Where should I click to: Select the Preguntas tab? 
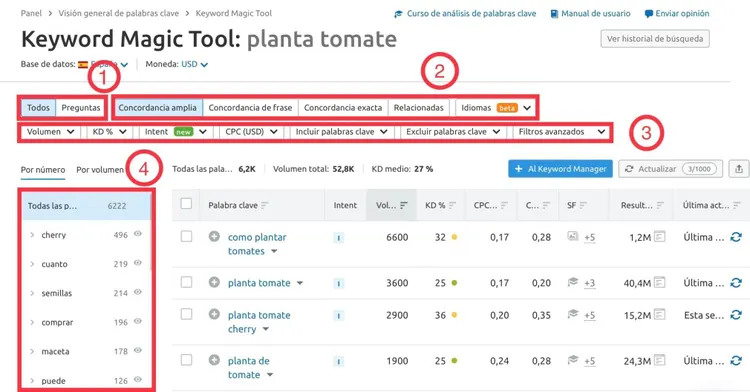pyautogui.click(x=81, y=108)
